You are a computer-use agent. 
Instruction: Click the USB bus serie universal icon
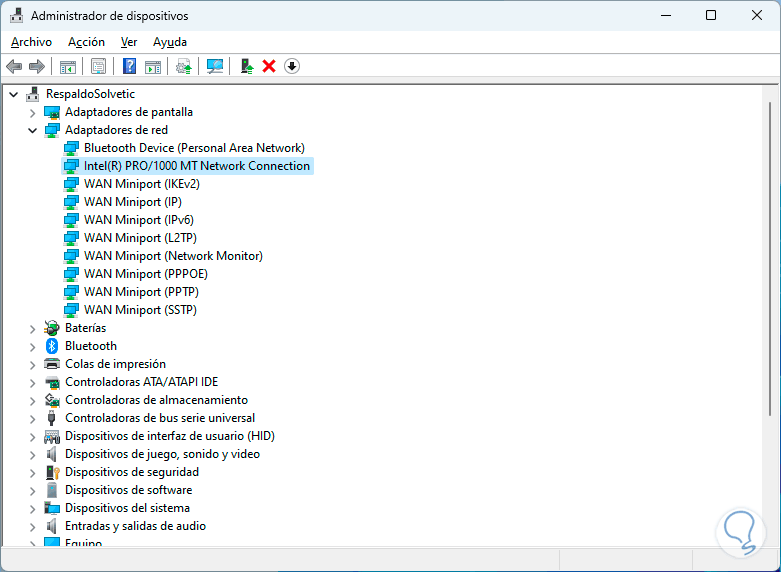click(51, 418)
